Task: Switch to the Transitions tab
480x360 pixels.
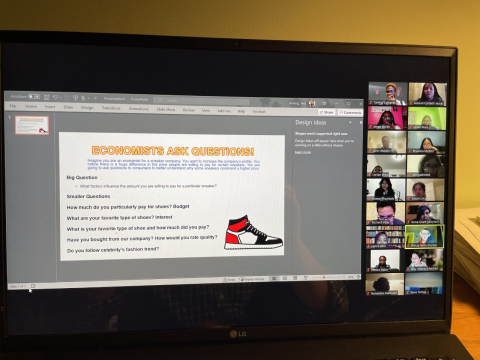Action: [x=111, y=108]
